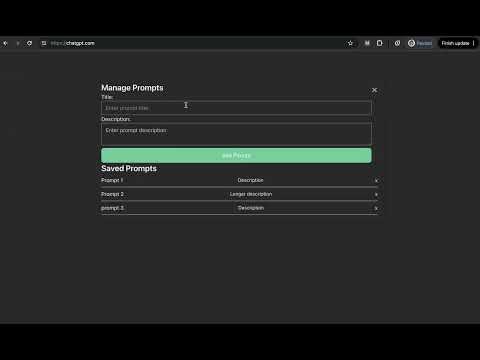Image resolution: width=480 pixels, height=360 pixels.
Task: Click the 'Saved Prompts' heading
Action: coord(129,169)
